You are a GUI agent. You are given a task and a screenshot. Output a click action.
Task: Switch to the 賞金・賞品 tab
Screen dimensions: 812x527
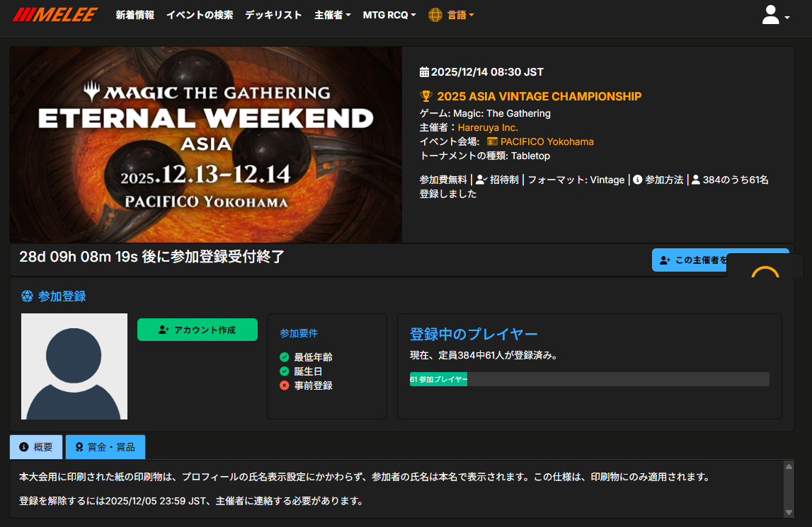105,447
